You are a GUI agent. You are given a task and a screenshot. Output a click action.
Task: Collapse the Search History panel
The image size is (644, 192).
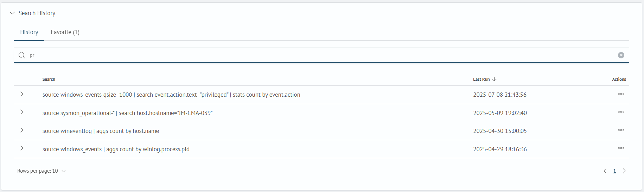click(12, 13)
